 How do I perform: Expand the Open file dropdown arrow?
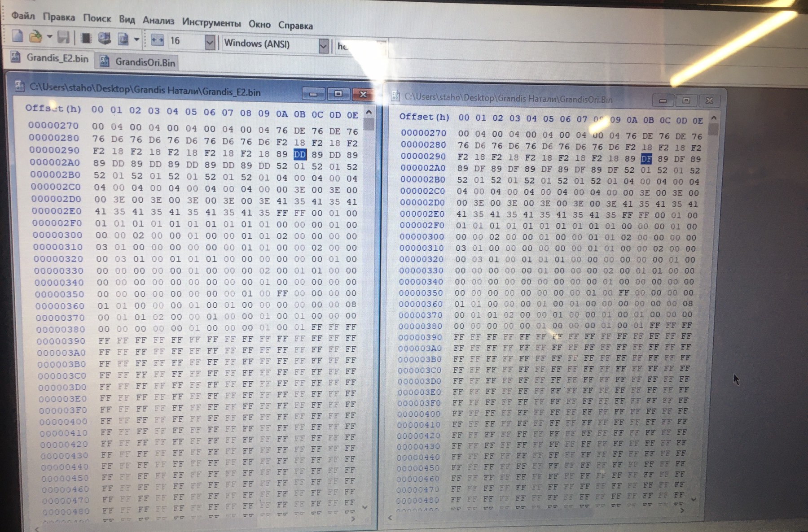click(x=50, y=37)
